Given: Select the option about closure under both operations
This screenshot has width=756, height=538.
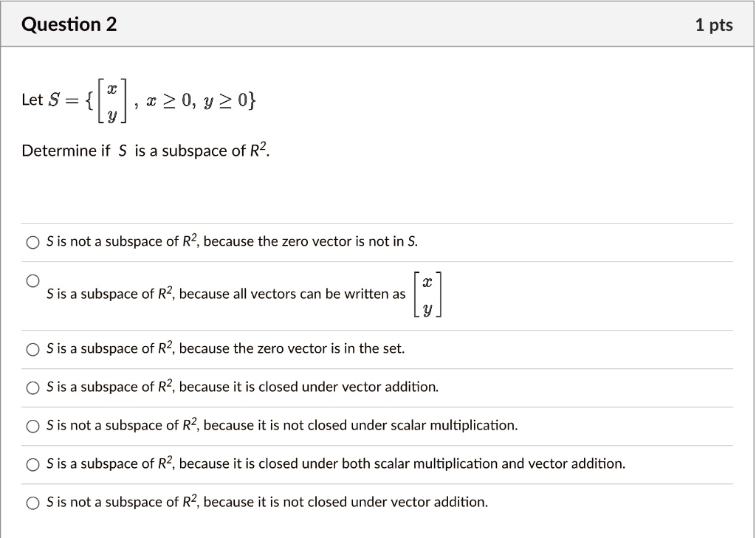Looking at the screenshot, I should [x=32, y=464].
